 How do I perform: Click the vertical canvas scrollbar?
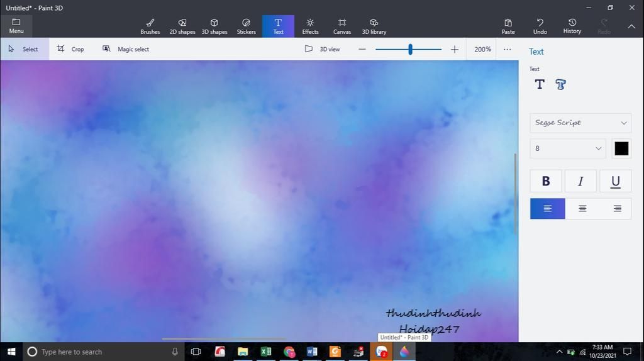pyautogui.click(x=516, y=194)
